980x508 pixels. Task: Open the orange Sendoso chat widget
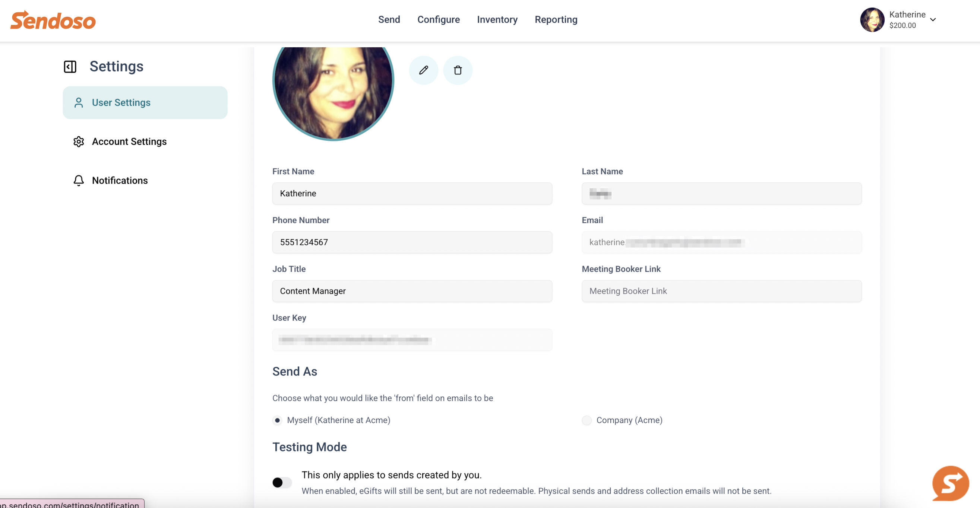click(x=950, y=483)
